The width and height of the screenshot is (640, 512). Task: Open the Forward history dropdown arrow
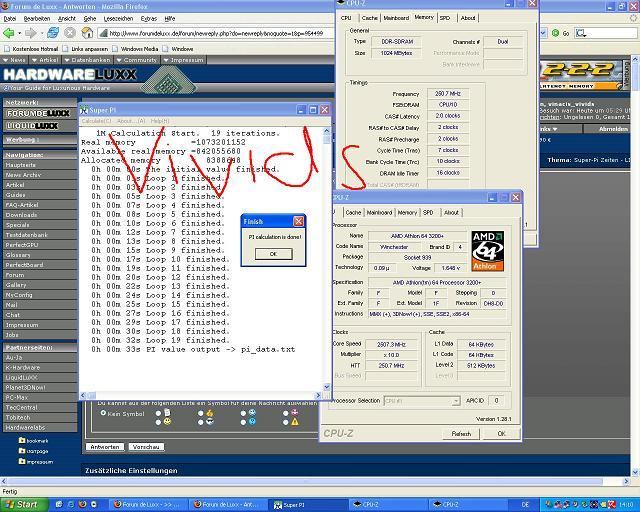[x=41, y=33]
